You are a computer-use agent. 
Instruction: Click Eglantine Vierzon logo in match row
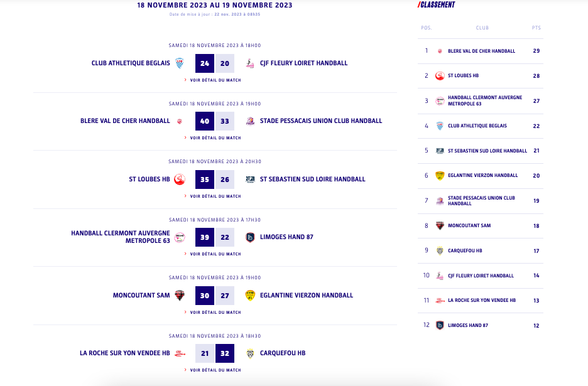point(250,295)
